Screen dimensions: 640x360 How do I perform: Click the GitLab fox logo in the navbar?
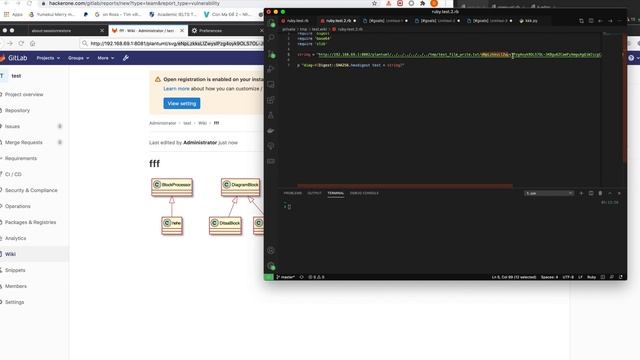click(2, 58)
